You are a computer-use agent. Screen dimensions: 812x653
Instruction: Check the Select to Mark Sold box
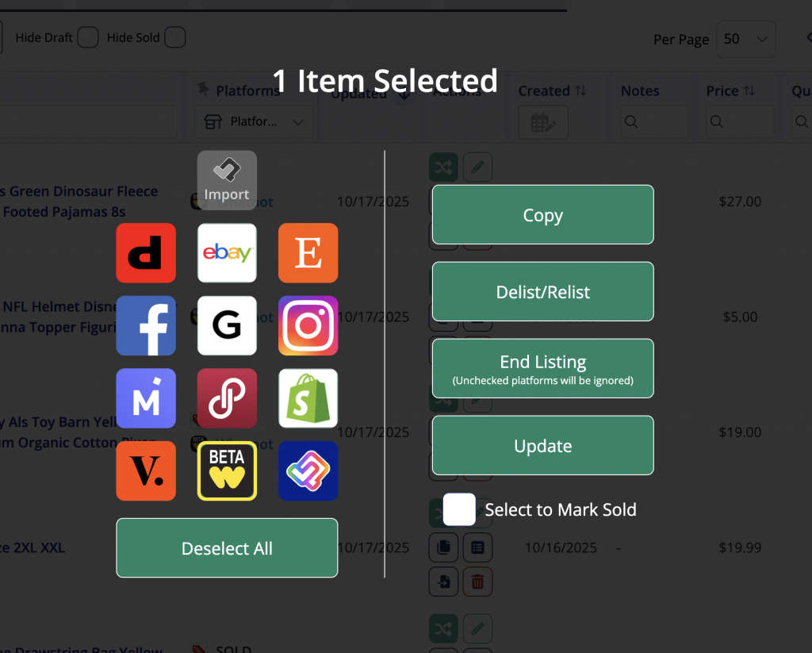459,509
